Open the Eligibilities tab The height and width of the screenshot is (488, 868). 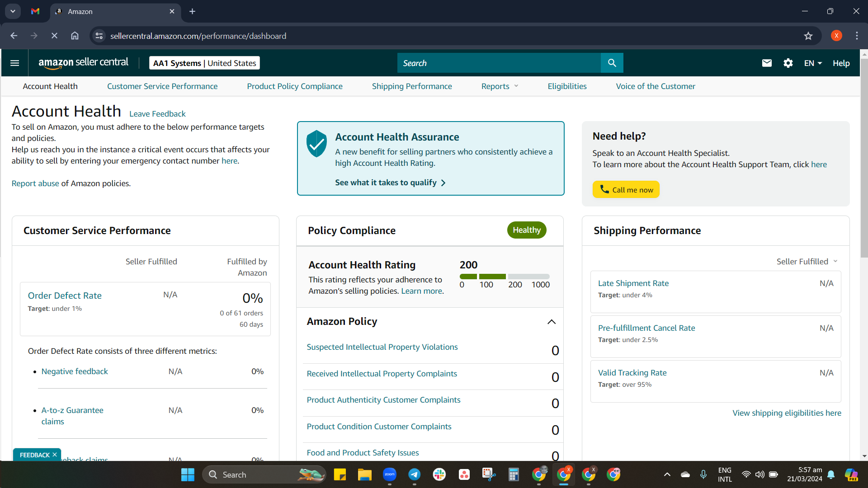567,86
